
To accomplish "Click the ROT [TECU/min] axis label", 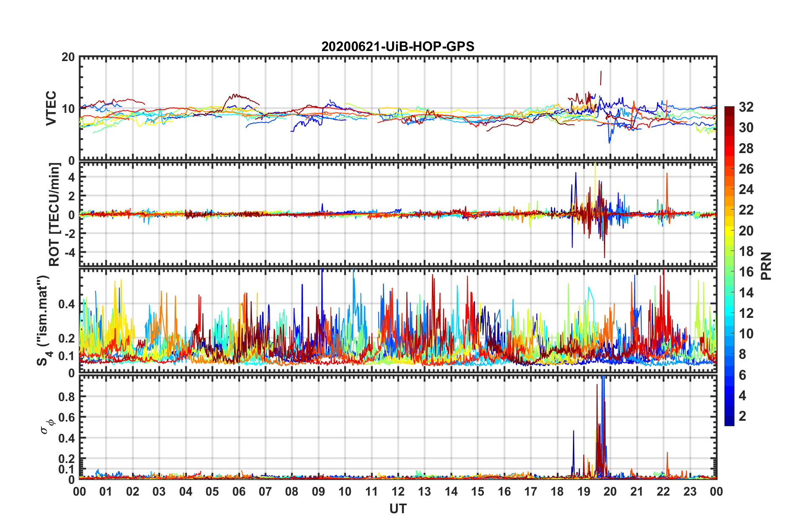I will [54, 215].
